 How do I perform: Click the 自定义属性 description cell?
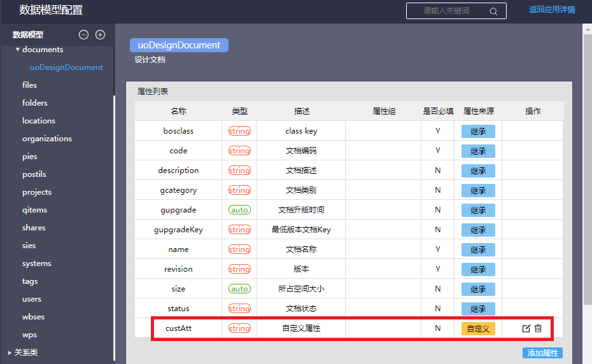[x=301, y=328]
